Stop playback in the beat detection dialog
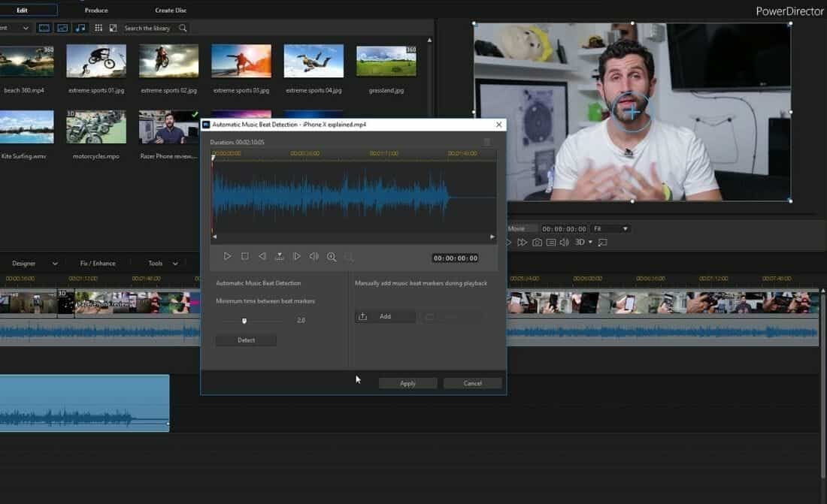This screenshot has height=504, width=827. [245, 256]
